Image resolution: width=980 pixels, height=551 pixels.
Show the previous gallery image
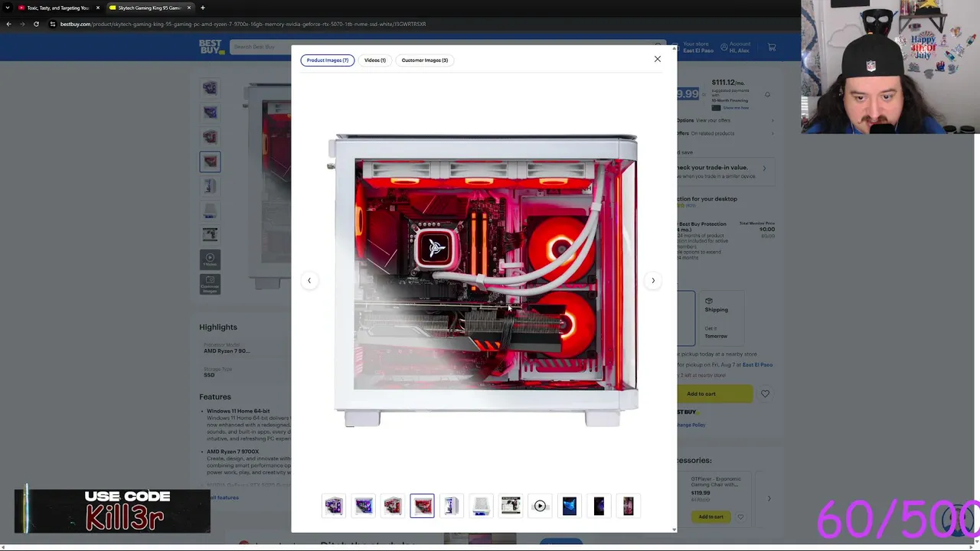309,280
